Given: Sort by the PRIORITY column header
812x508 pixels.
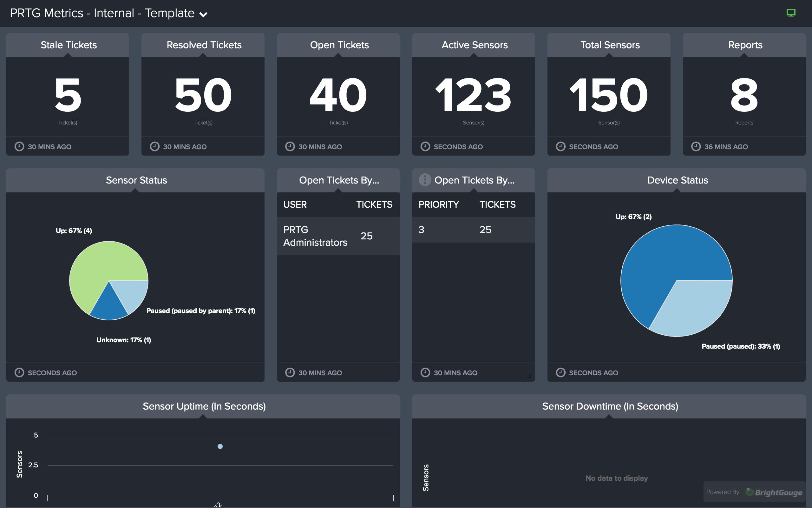Looking at the screenshot, I should coord(439,204).
